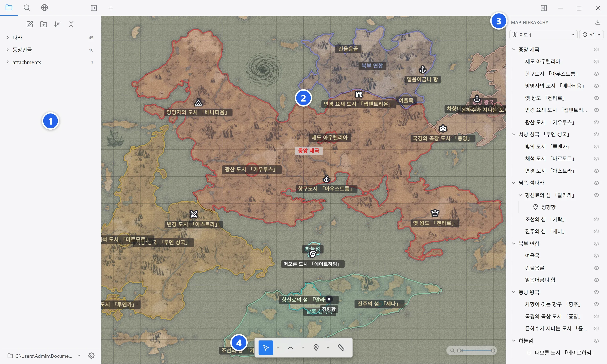Image resolution: width=607 pixels, height=364 pixels.
Task: Download the map hierarchy
Action: coord(598,22)
